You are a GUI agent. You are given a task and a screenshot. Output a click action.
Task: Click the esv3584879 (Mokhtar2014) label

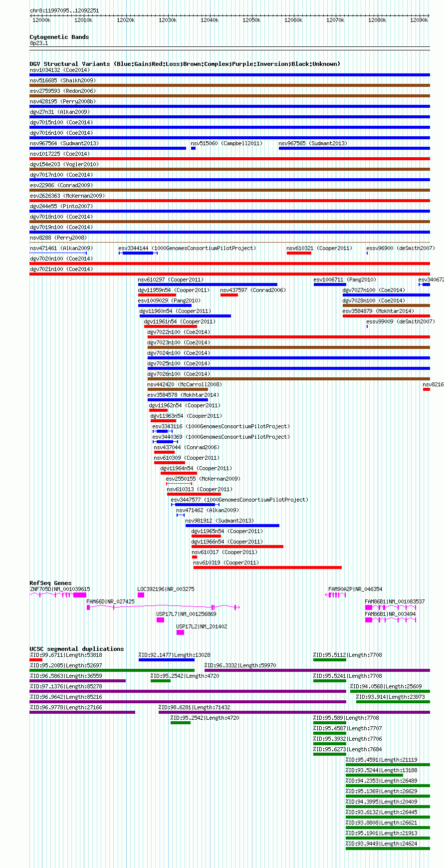[x=378, y=311]
